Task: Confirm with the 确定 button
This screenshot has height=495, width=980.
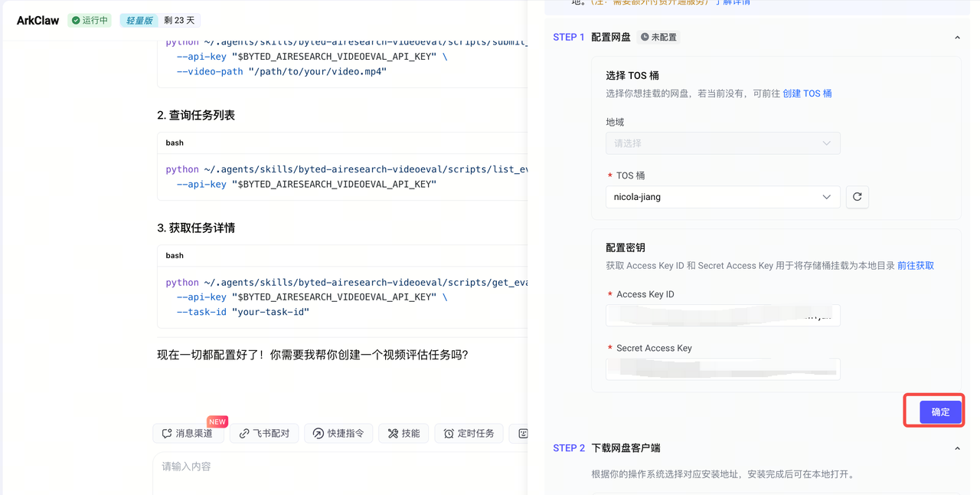Action: pos(940,411)
